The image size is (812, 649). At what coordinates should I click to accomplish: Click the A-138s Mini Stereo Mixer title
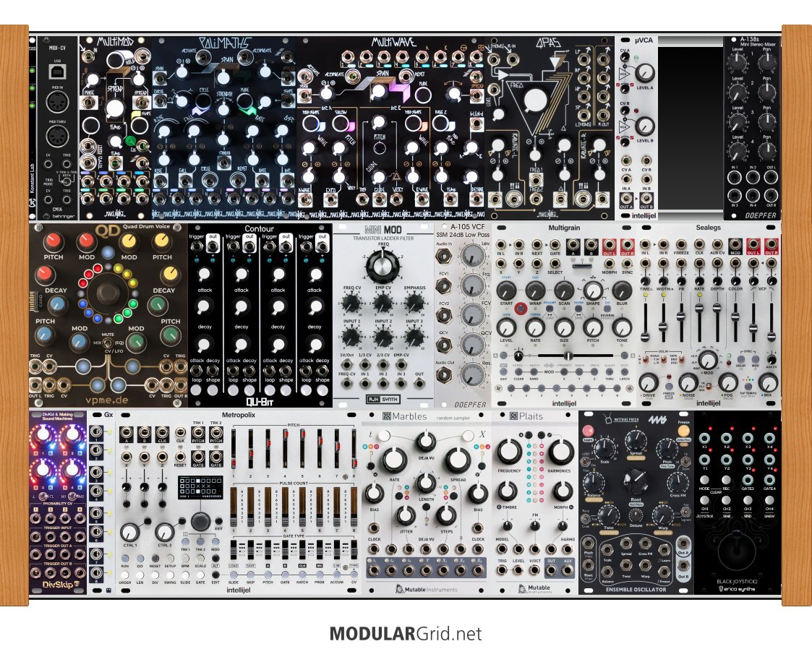coord(756,41)
